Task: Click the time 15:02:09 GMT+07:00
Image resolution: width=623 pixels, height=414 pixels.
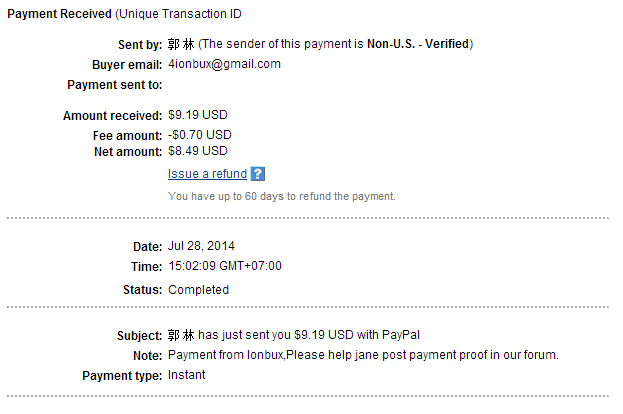Action: (x=225, y=267)
